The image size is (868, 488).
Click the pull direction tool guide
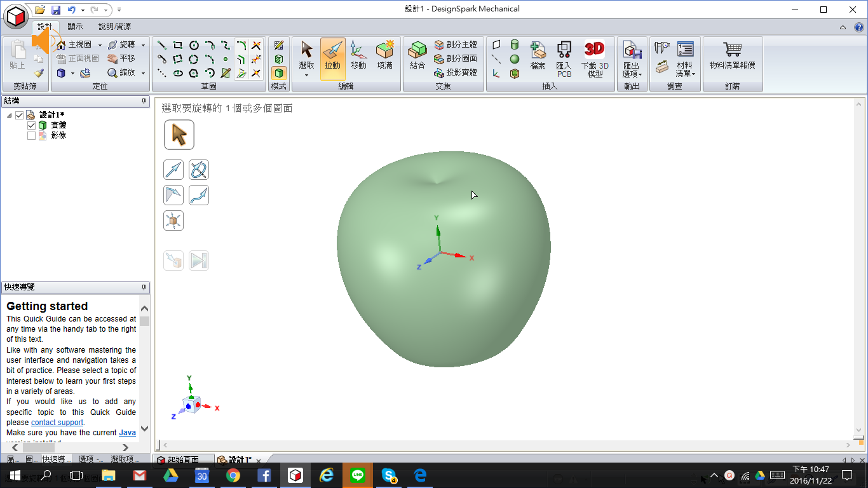[x=173, y=170]
